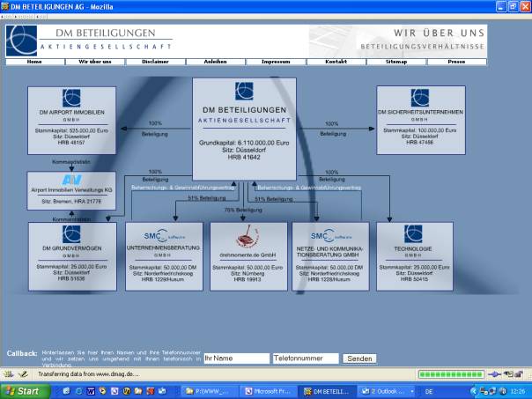
Task: Click 'WIR ÜBER UNS' header banner text
Action: 439,33
